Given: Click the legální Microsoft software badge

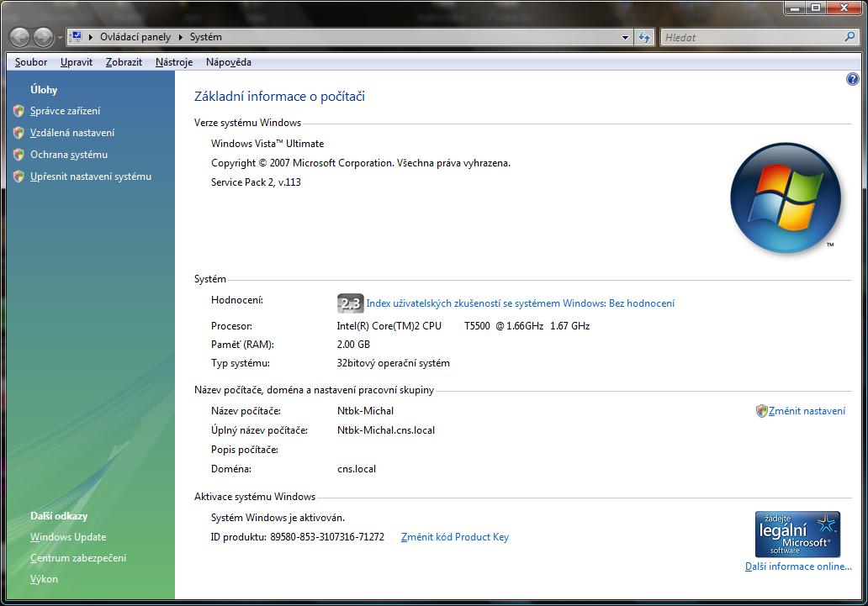Looking at the screenshot, I should [x=797, y=534].
